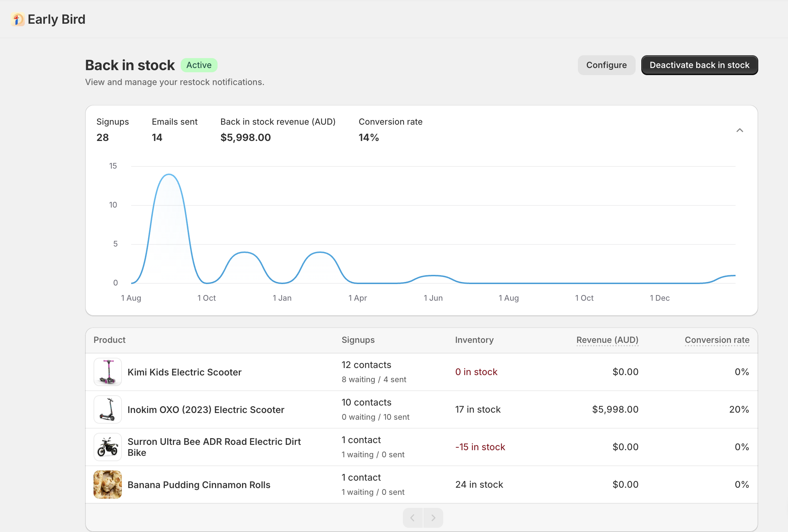Sort the table by Revenue (AUD)
Image resolution: width=788 pixels, height=532 pixels.
point(607,340)
